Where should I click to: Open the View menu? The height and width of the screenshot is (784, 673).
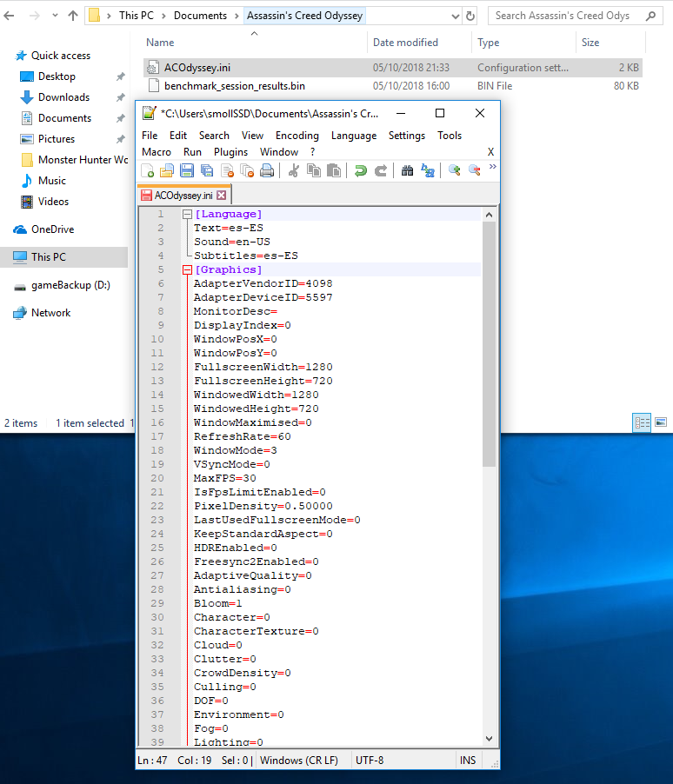[252, 136]
